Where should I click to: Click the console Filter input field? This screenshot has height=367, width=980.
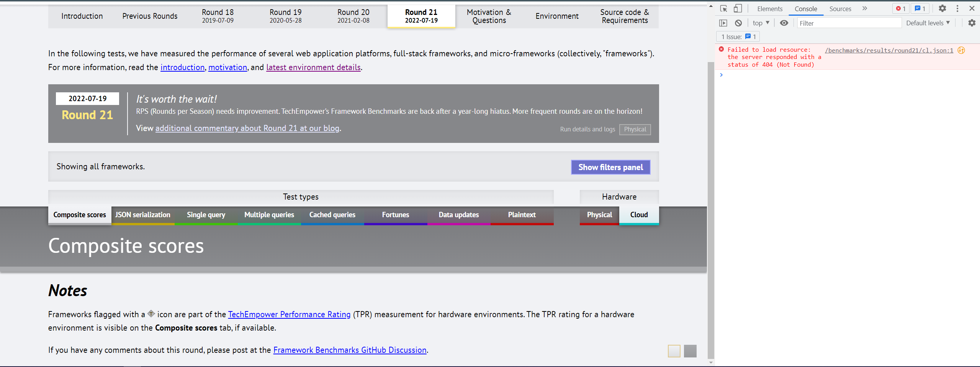coord(849,23)
